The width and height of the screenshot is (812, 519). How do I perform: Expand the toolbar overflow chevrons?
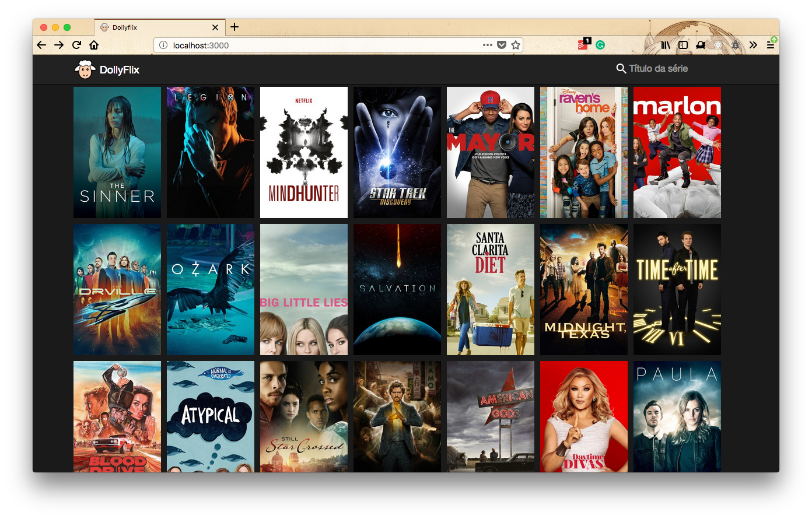pos(753,45)
